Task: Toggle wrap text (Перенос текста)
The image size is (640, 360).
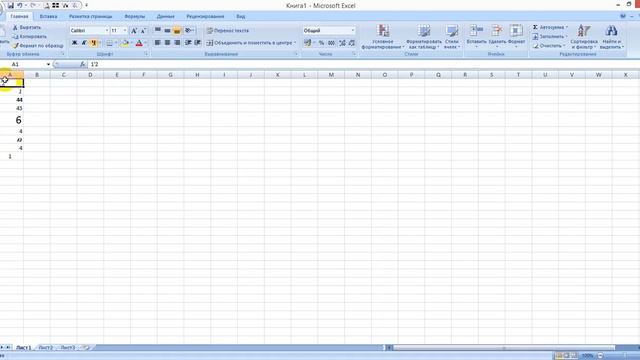Action: [227, 31]
